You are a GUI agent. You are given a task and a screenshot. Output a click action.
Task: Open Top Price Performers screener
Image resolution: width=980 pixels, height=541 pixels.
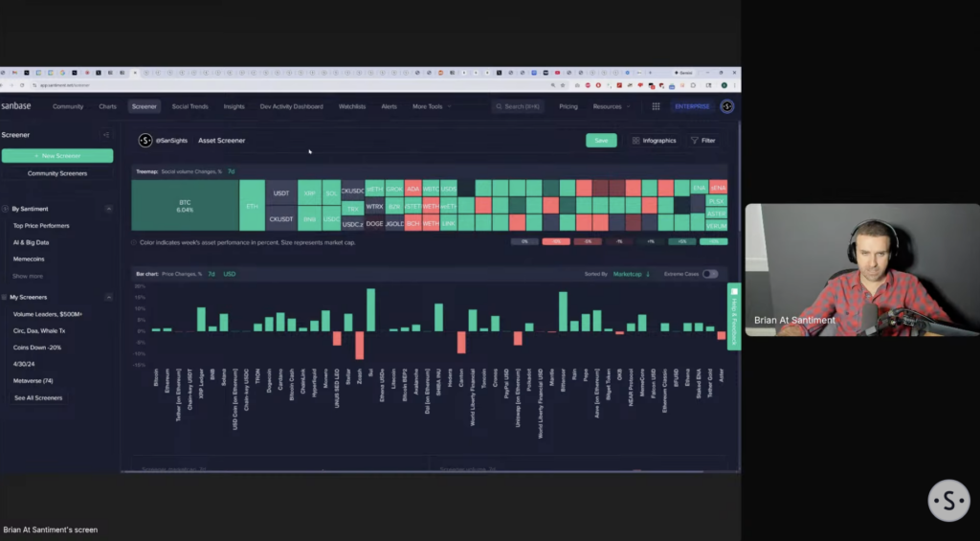coord(41,226)
